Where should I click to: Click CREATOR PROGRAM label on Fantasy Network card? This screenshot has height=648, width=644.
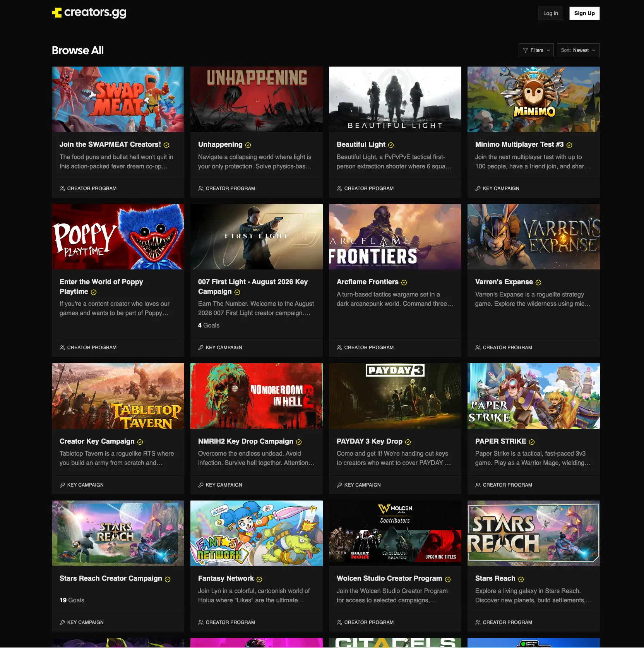230,622
